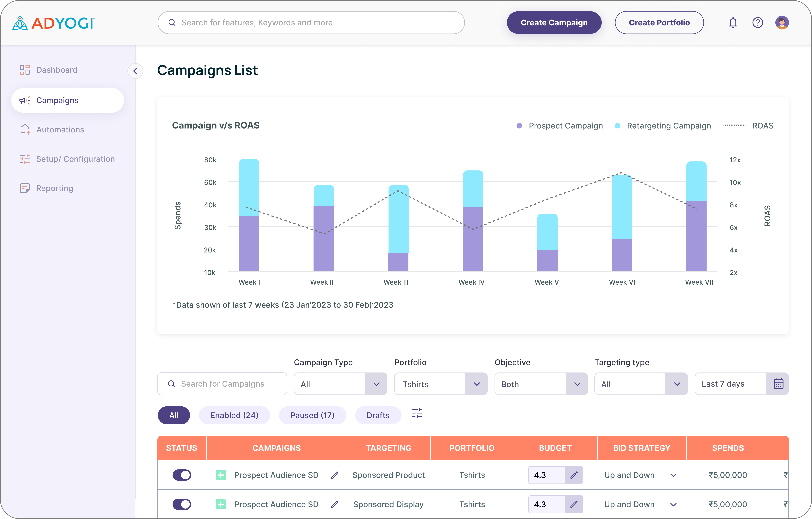Filter by Enabled (24) campaigns

(234, 415)
